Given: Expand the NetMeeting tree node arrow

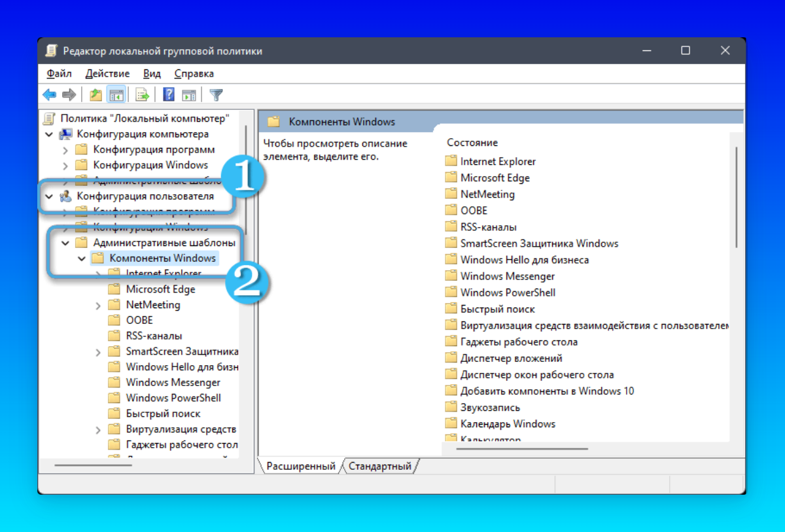Looking at the screenshot, I should pos(98,305).
